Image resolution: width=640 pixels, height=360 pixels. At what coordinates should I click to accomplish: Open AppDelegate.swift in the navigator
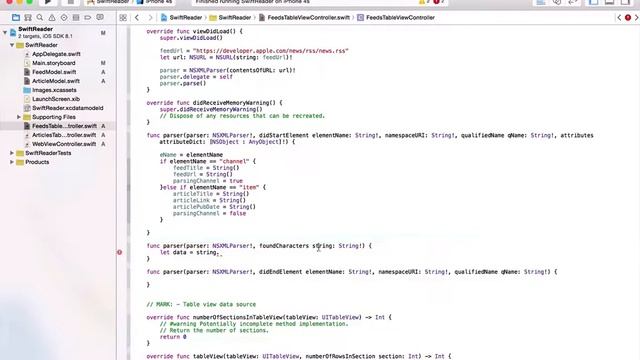pos(56,54)
